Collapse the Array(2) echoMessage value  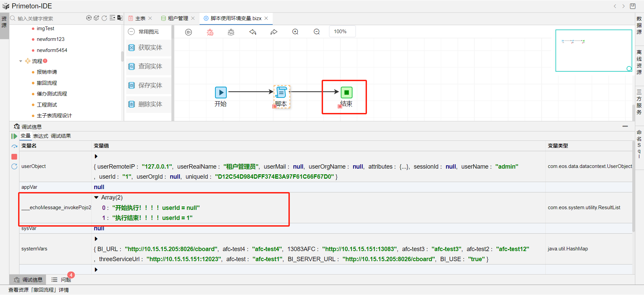(x=96, y=197)
